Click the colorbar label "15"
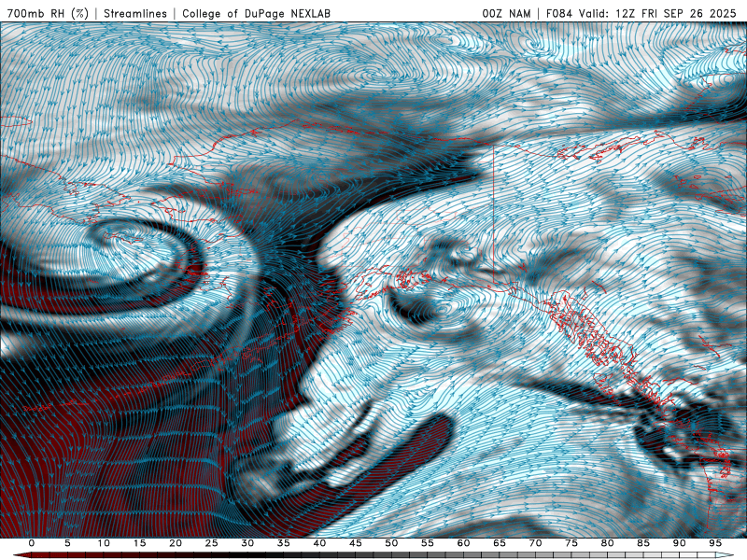Image resolution: width=747 pixels, height=560 pixels. click(x=139, y=543)
